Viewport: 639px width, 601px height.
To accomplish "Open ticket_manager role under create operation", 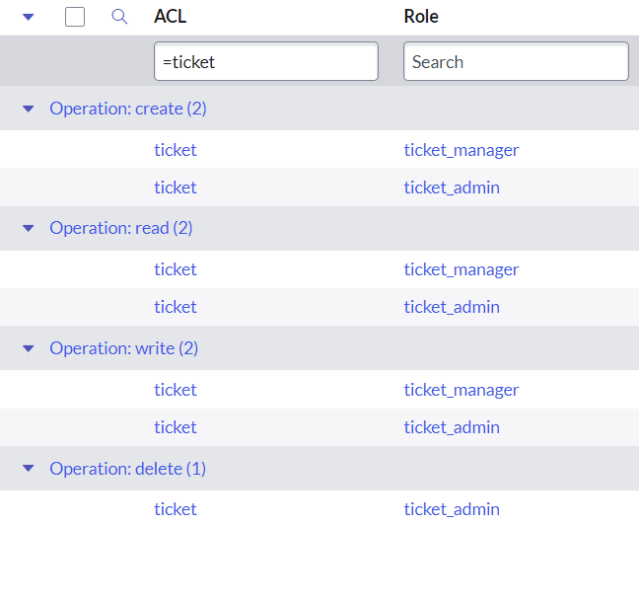I will (461, 150).
